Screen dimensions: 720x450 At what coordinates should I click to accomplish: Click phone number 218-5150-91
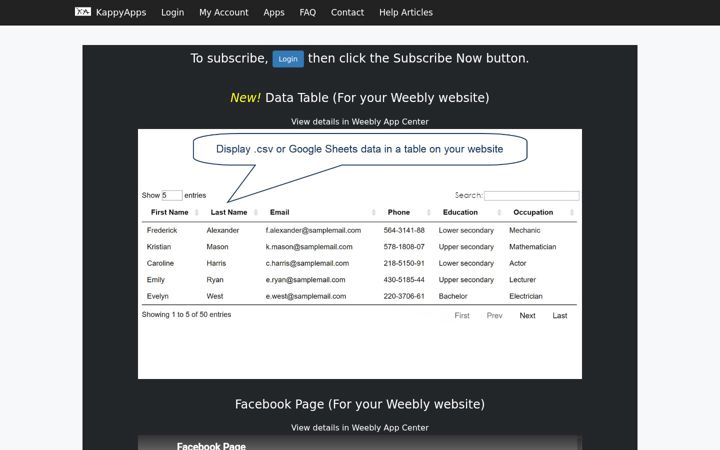pyautogui.click(x=404, y=263)
